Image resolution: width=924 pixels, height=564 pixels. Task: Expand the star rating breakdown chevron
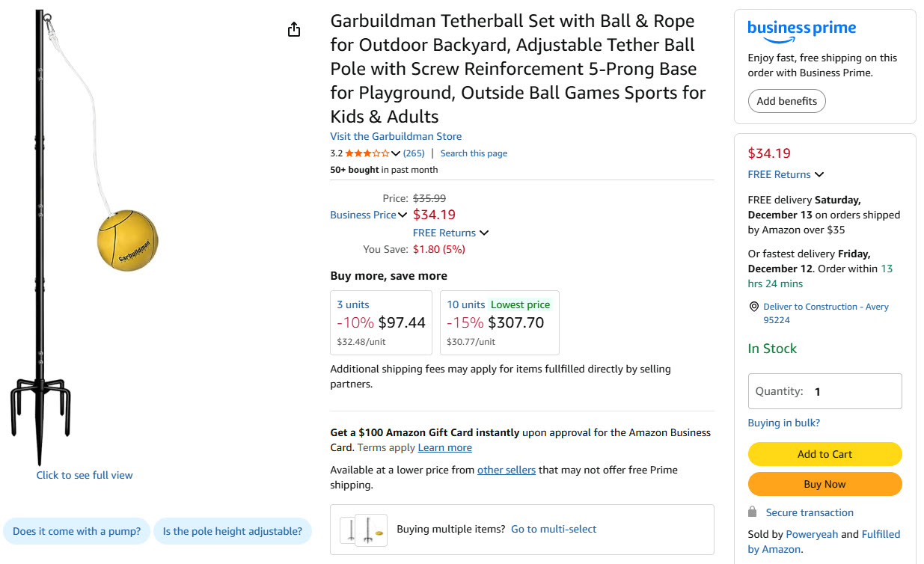396,154
